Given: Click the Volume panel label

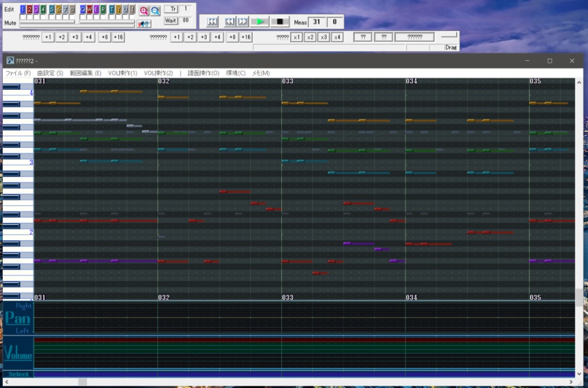Looking at the screenshot, I should [x=18, y=353].
